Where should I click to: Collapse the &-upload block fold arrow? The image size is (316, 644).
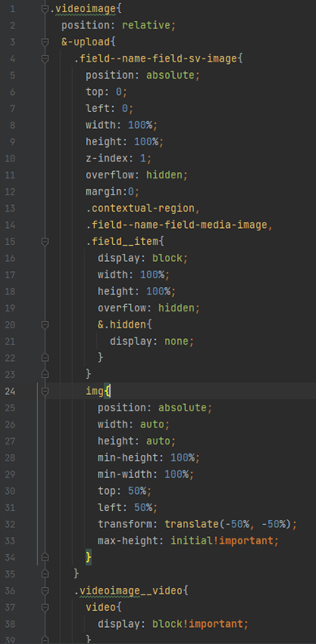click(x=45, y=42)
